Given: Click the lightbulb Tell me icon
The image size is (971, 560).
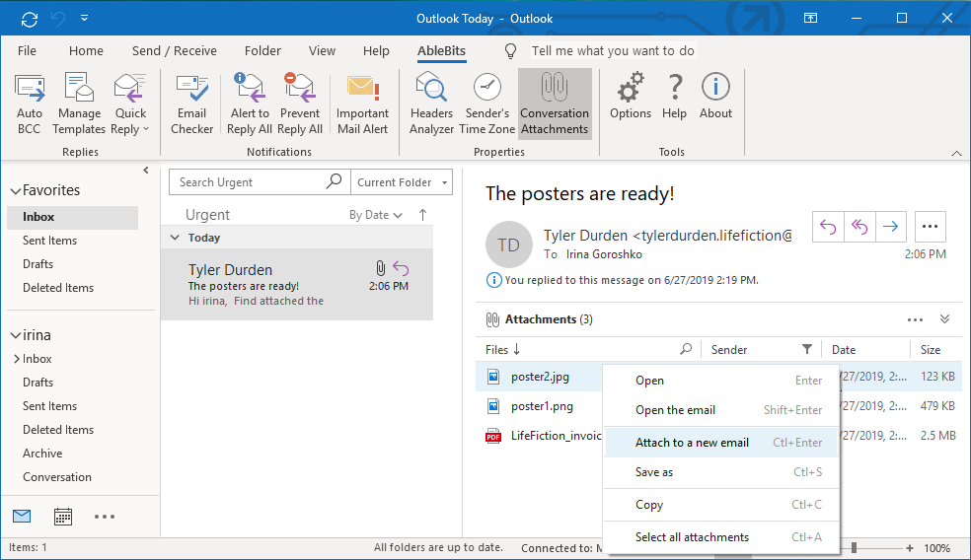Looking at the screenshot, I should [x=510, y=50].
